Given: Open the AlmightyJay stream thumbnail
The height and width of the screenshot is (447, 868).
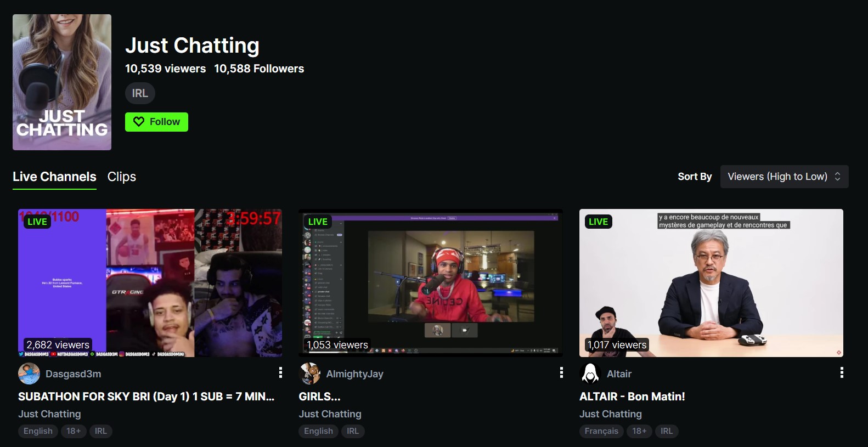Looking at the screenshot, I should (430, 282).
